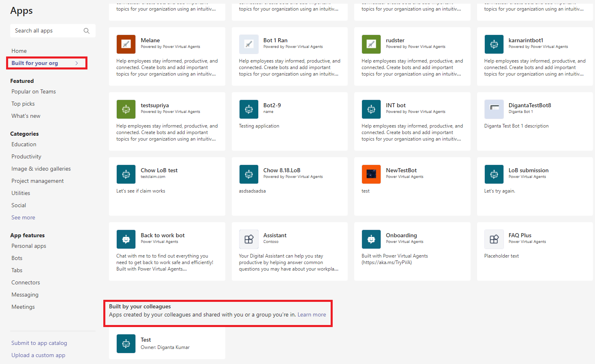Viewport: 595px width, 364px height.
Task: Expand categories with See more
Action: coord(23,217)
